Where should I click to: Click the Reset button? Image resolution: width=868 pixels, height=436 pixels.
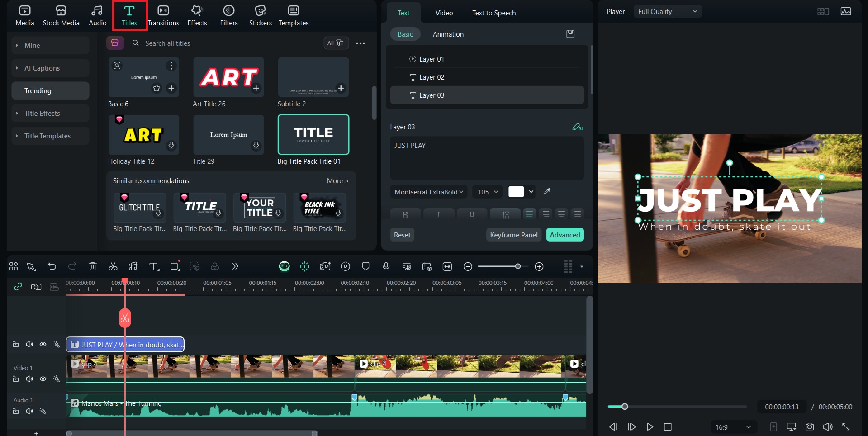click(x=402, y=235)
